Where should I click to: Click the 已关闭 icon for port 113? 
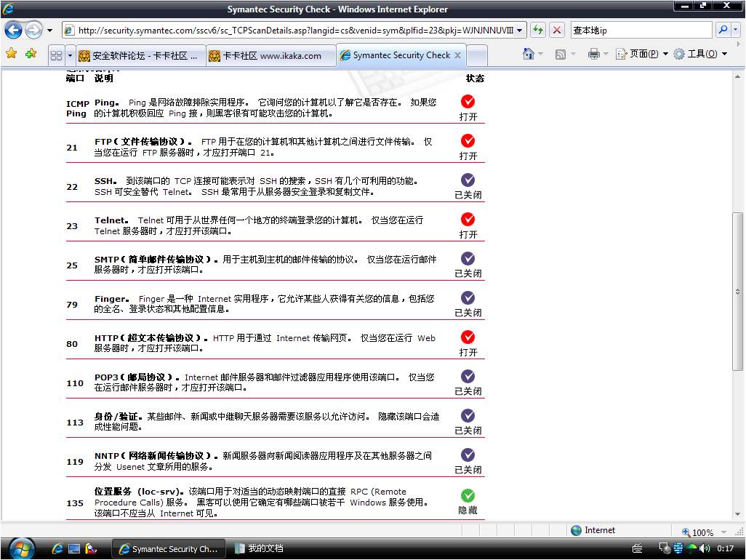468,415
